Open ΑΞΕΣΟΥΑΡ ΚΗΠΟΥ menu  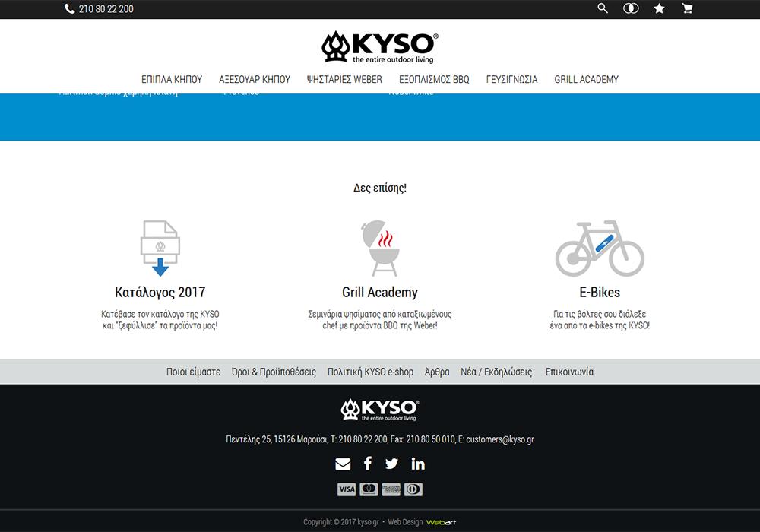pyautogui.click(x=255, y=80)
